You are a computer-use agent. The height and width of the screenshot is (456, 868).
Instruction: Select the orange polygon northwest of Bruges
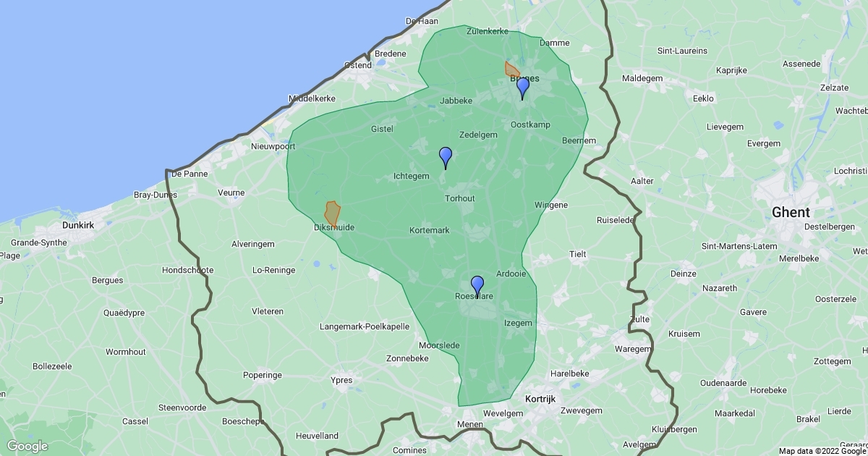[x=511, y=70]
